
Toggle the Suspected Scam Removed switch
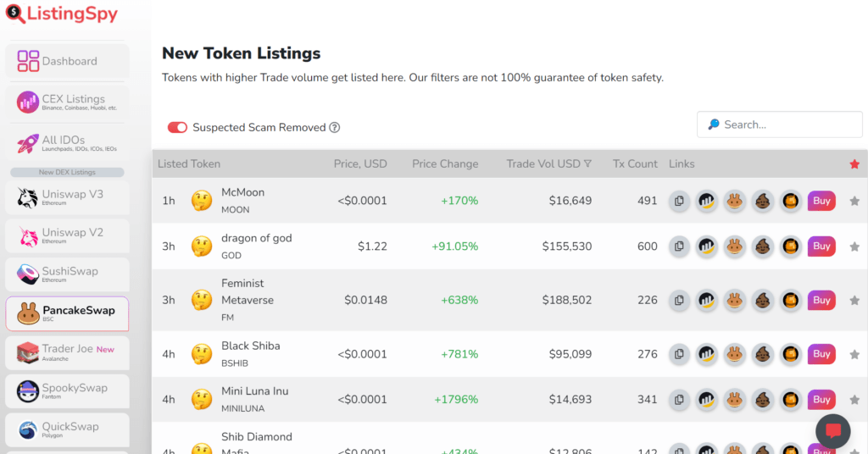177,128
